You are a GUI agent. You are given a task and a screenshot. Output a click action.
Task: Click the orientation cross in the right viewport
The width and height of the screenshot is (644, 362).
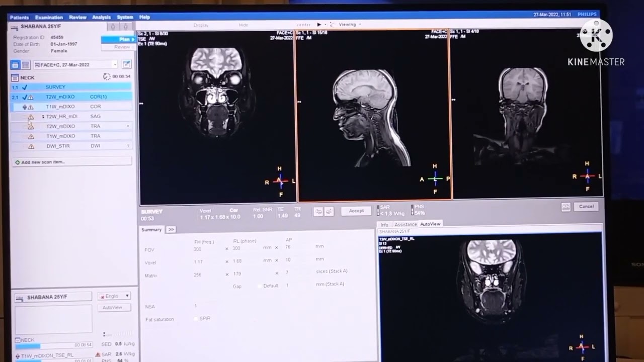click(587, 176)
